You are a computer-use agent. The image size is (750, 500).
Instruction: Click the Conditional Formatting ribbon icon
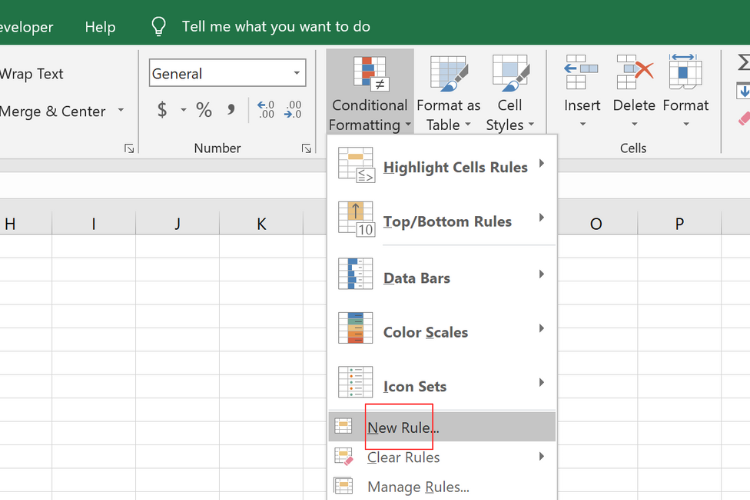(x=371, y=73)
